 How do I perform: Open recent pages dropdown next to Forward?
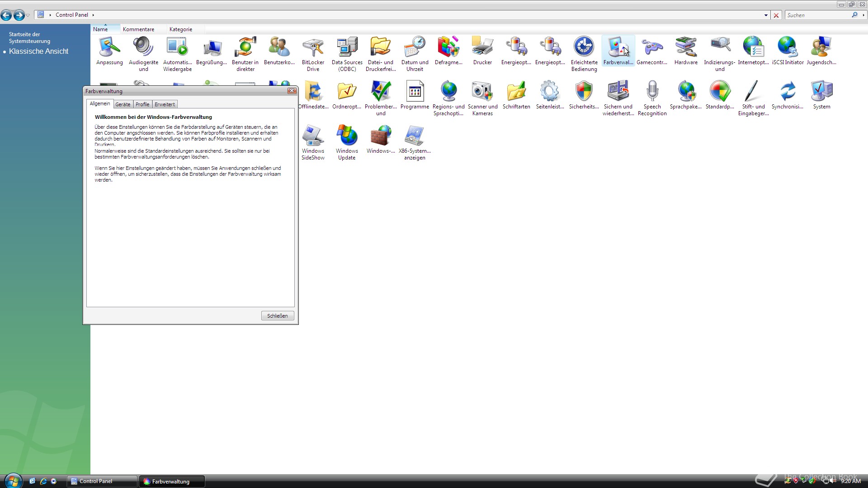[x=28, y=15]
